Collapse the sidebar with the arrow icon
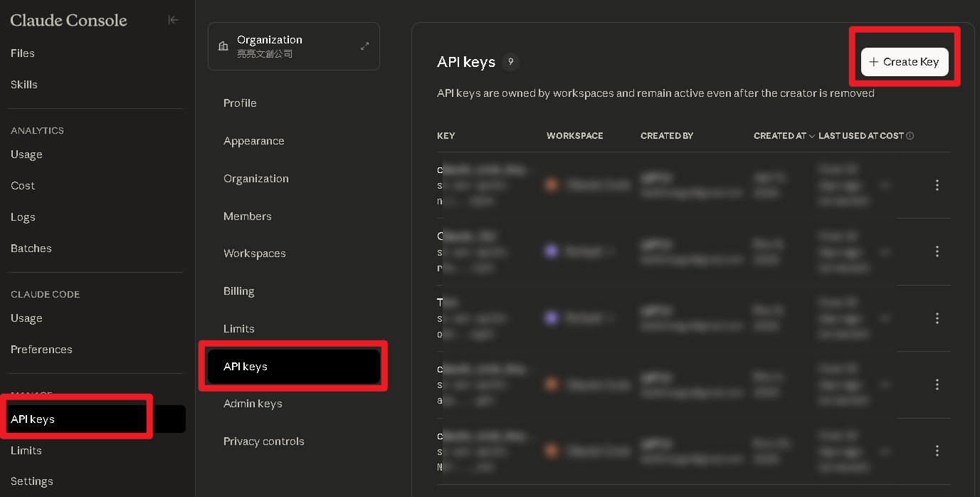The height and width of the screenshot is (497, 980). (173, 20)
